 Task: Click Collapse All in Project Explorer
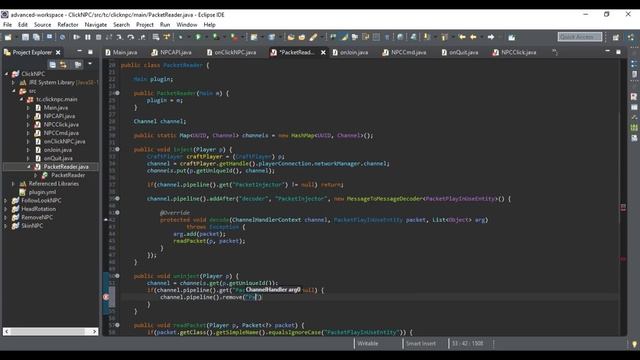(x=52, y=64)
